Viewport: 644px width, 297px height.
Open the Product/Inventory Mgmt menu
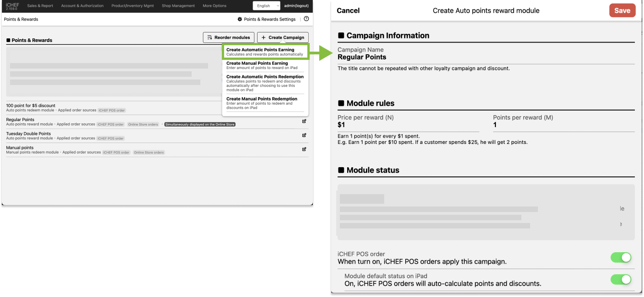coord(133,6)
